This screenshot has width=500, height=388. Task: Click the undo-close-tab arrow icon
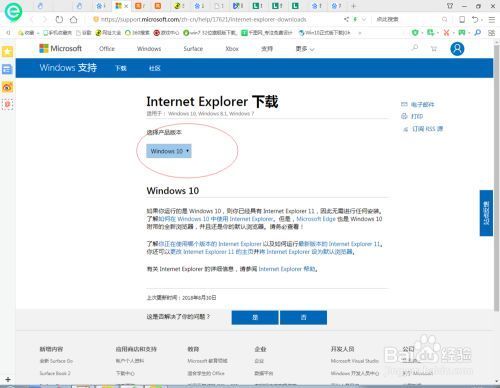click(x=475, y=19)
